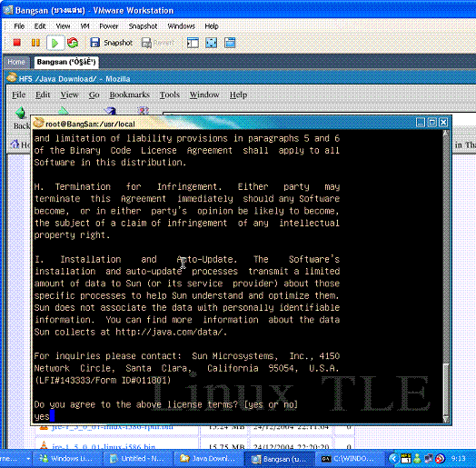Click Mozilla's green Back arrow button
Screen dimensions: 476x468
(21, 113)
